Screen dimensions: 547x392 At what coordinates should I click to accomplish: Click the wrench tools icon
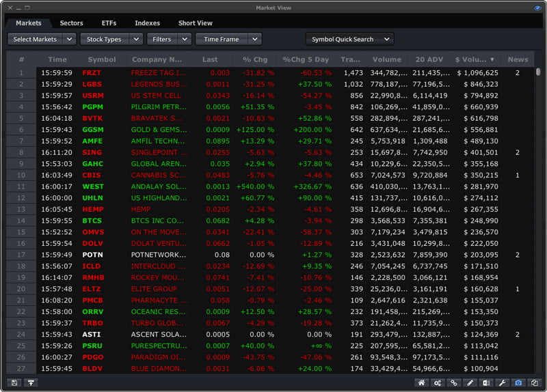click(501, 383)
